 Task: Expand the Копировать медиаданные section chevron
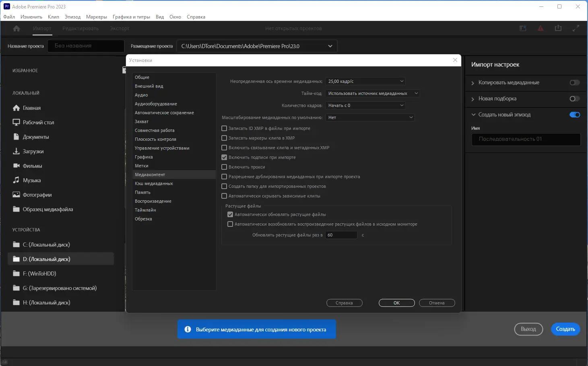click(473, 83)
